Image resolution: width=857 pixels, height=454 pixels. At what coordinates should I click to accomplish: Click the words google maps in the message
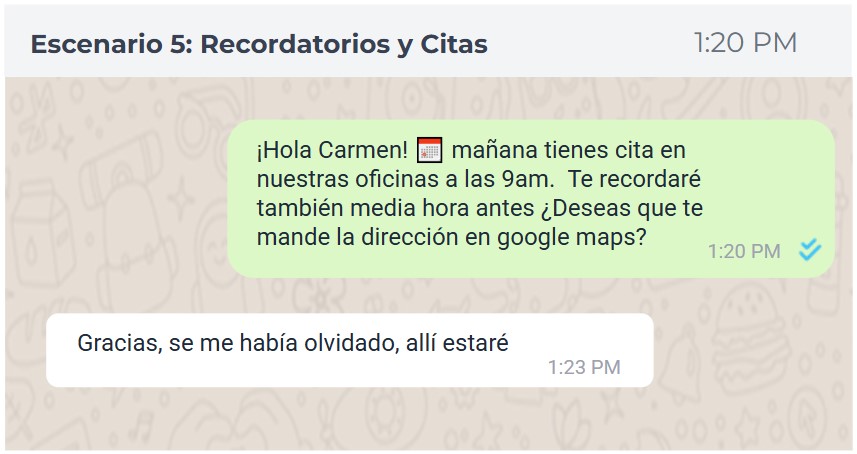point(572,237)
